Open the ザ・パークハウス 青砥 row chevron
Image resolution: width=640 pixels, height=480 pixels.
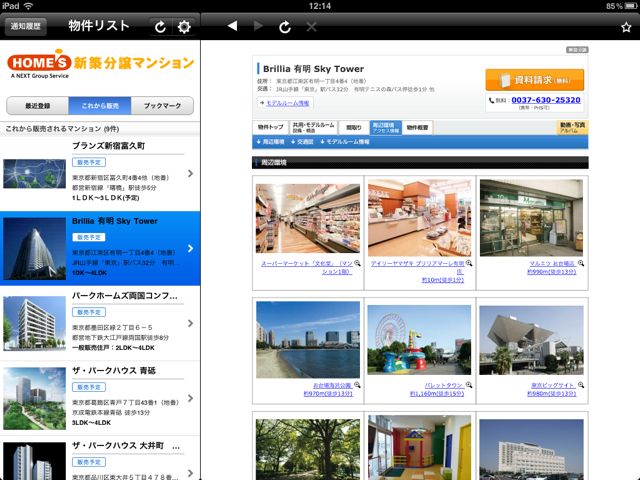click(x=190, y=398)
